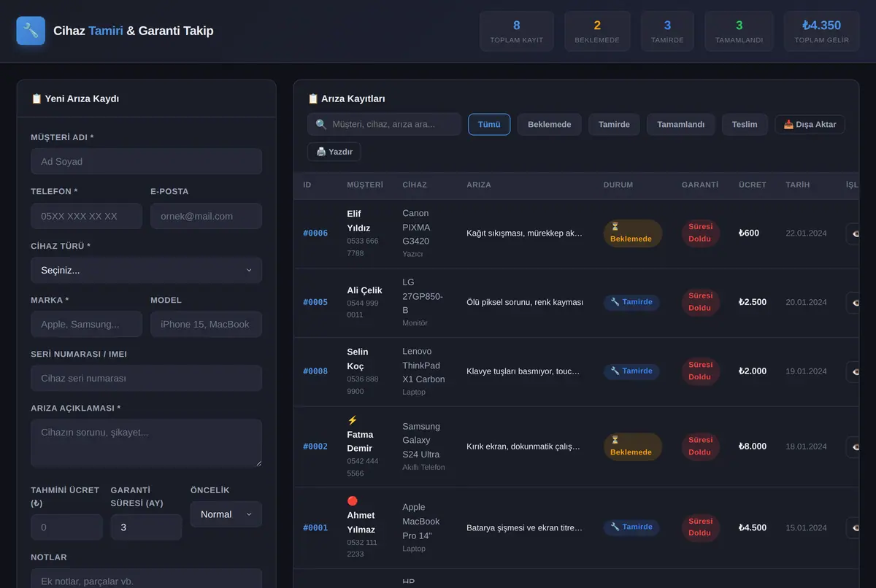Filter the records list by Beklemede
This screenshot has width=876, height=588.
(550, 124)
